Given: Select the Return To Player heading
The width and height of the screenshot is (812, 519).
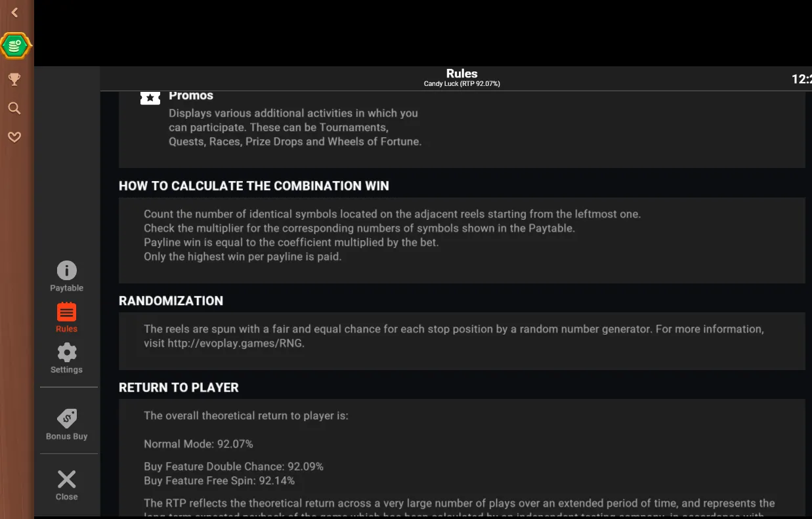Looking at the screenshot, I should click(x=179, y=387).
